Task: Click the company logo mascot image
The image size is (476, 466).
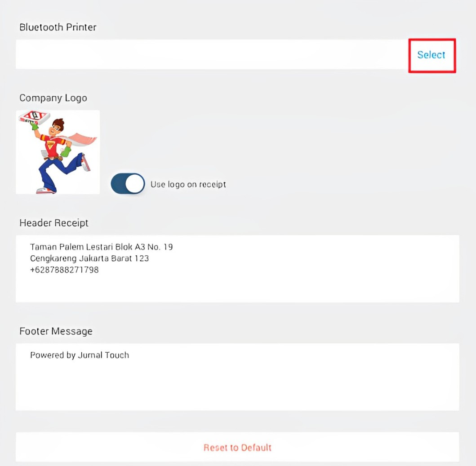Action: click(58, 152)
